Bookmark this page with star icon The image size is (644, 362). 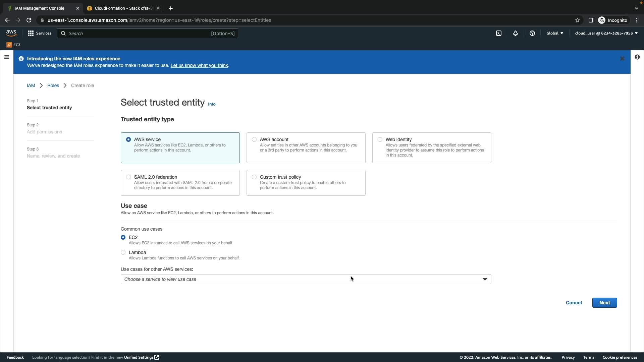pos(578,20)
